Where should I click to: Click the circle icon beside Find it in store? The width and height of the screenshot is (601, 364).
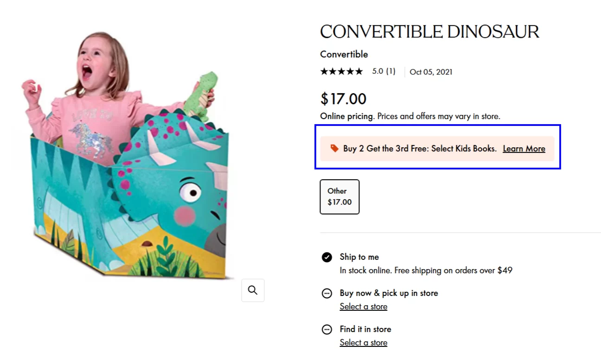327,330
